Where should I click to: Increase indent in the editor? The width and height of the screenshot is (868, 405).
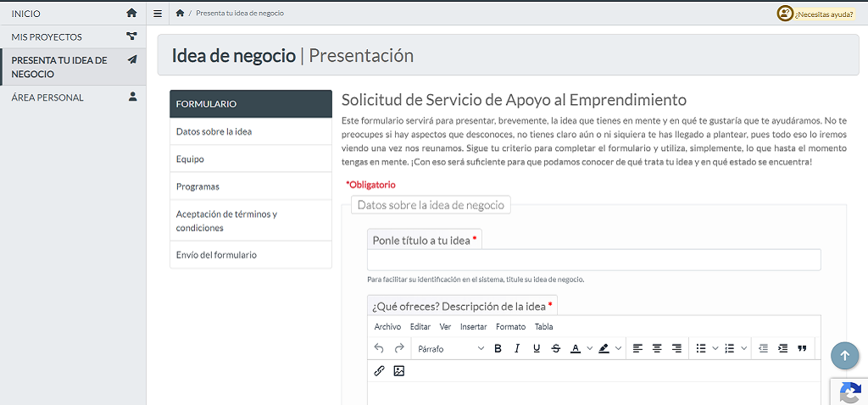[x=782, y=348]
